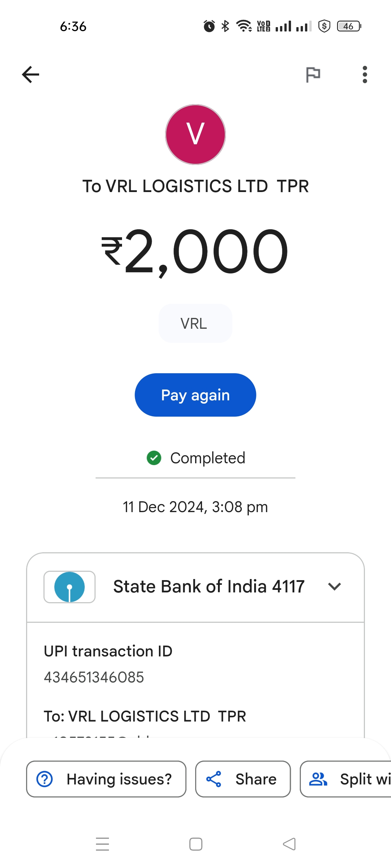Expand the State Bank of India chevron

click(x=335, y=586)
